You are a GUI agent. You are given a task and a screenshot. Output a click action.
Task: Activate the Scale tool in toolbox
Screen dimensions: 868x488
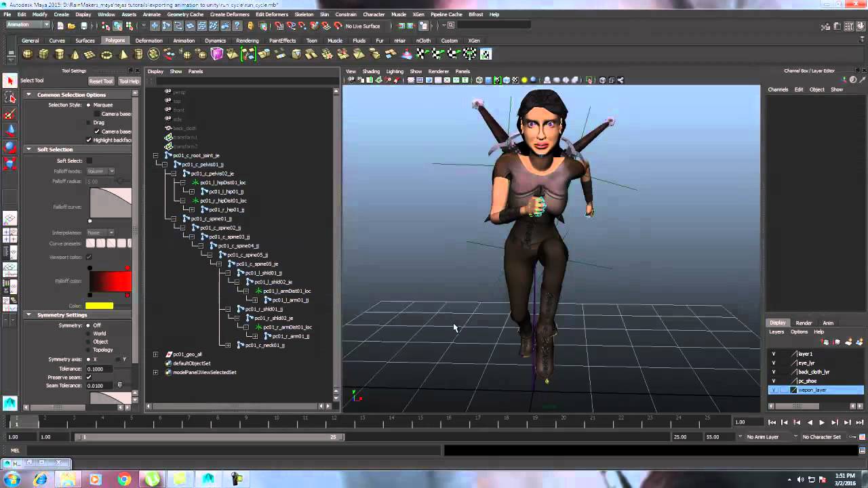point(9,163)
